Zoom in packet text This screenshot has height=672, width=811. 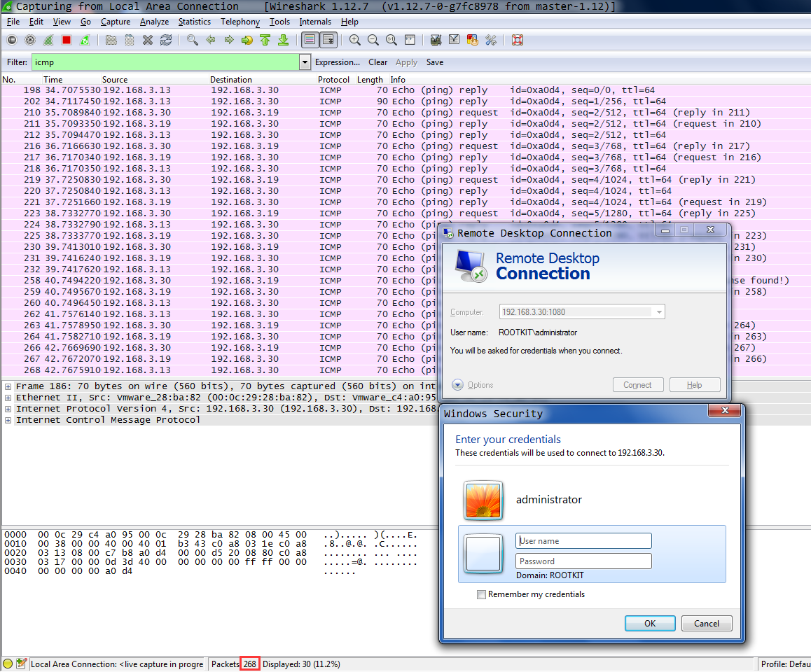point(355,40)
